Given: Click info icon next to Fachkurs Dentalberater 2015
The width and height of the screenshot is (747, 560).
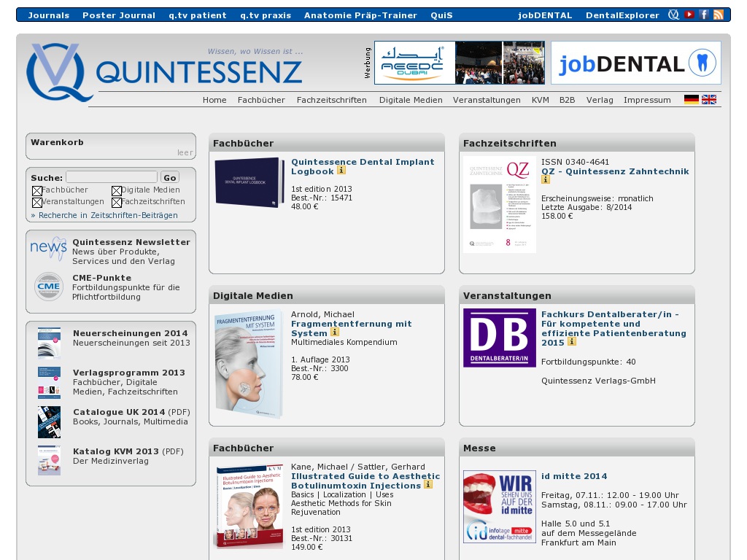Looking at the screenshot, I should [572, 341].
